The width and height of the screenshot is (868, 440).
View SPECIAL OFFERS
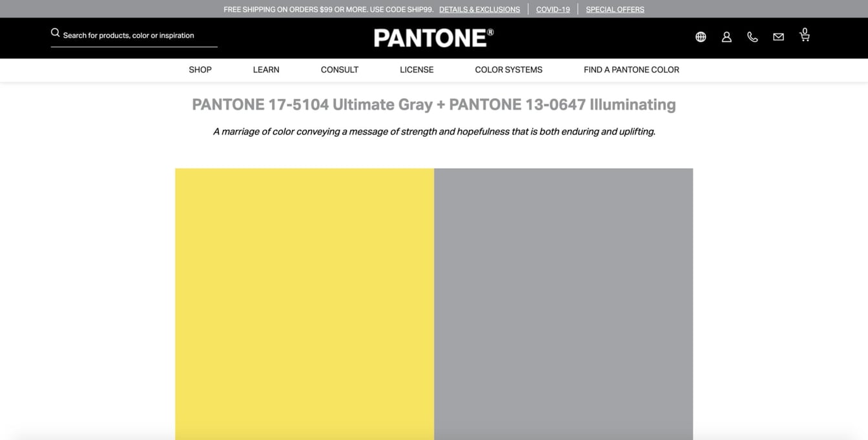[614, 9]
